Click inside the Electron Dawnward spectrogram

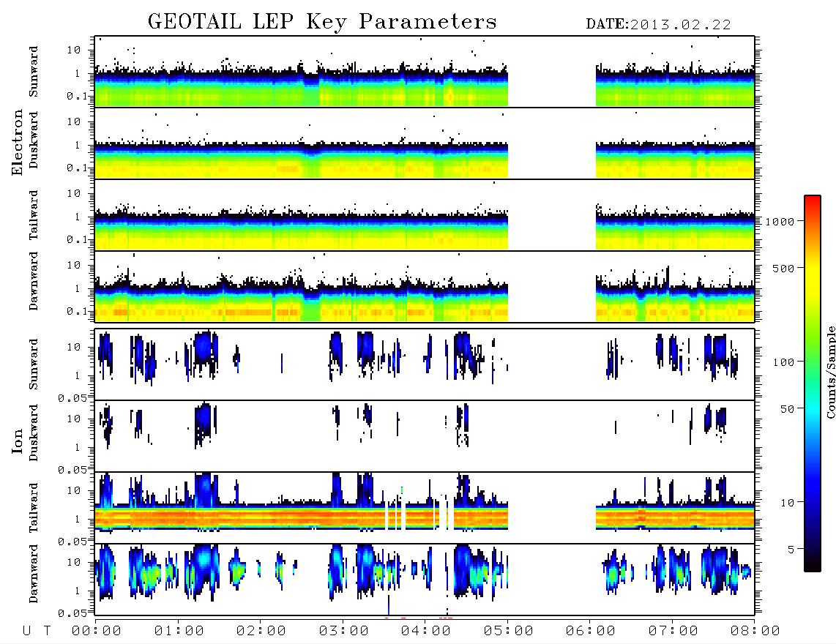tap(425, 286)
